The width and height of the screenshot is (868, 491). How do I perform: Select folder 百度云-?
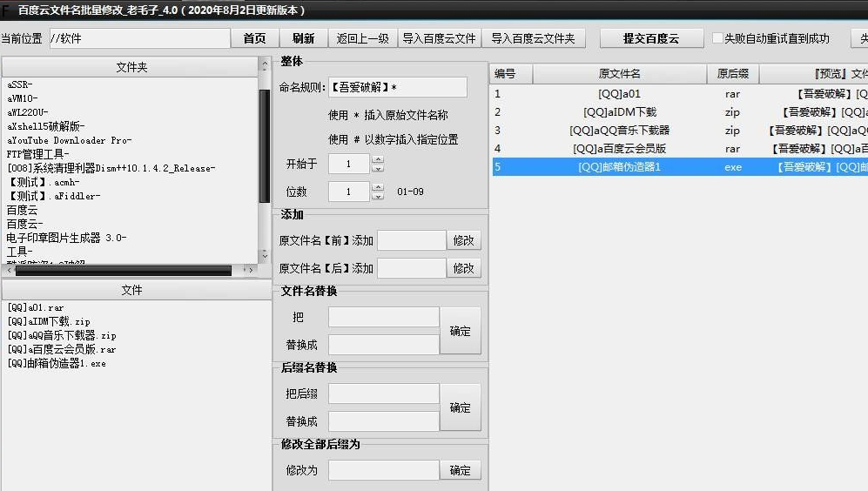click(x=25, y=225)
